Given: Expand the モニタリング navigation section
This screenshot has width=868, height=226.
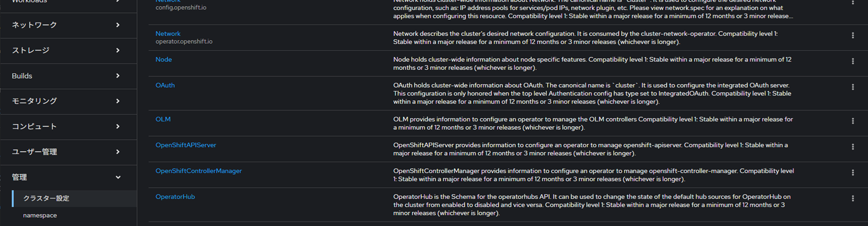Looking at the screenshot, I should [x=66, y=101].
